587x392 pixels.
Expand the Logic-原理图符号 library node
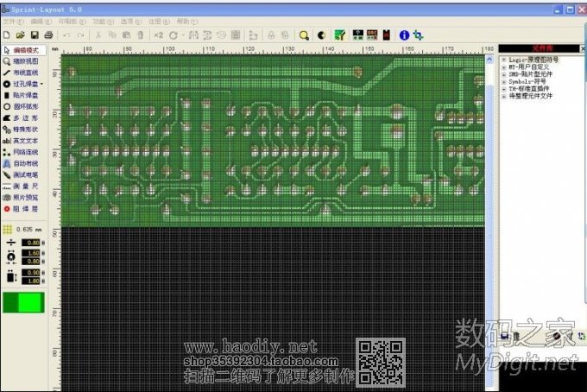(503, 60)
